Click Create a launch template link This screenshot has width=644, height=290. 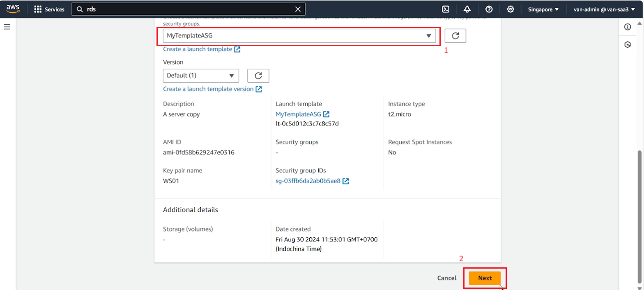pyautogui.click(x=198, y=49)
